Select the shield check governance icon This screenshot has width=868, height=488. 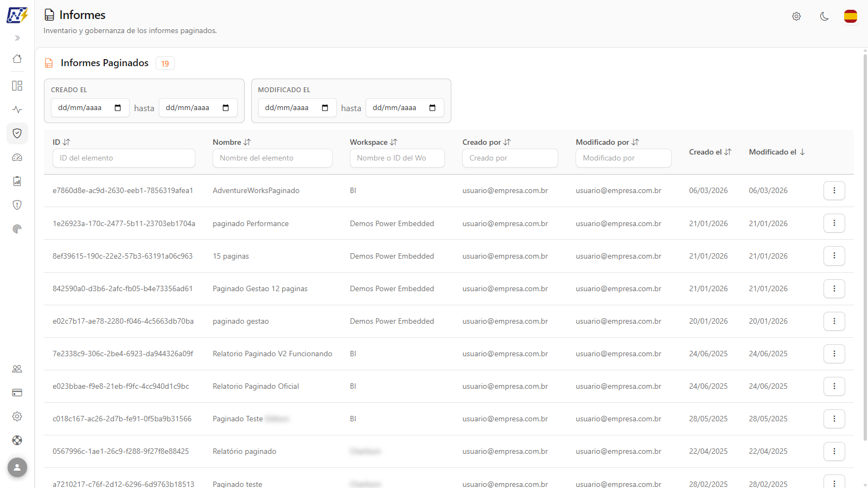coord(17,133)
